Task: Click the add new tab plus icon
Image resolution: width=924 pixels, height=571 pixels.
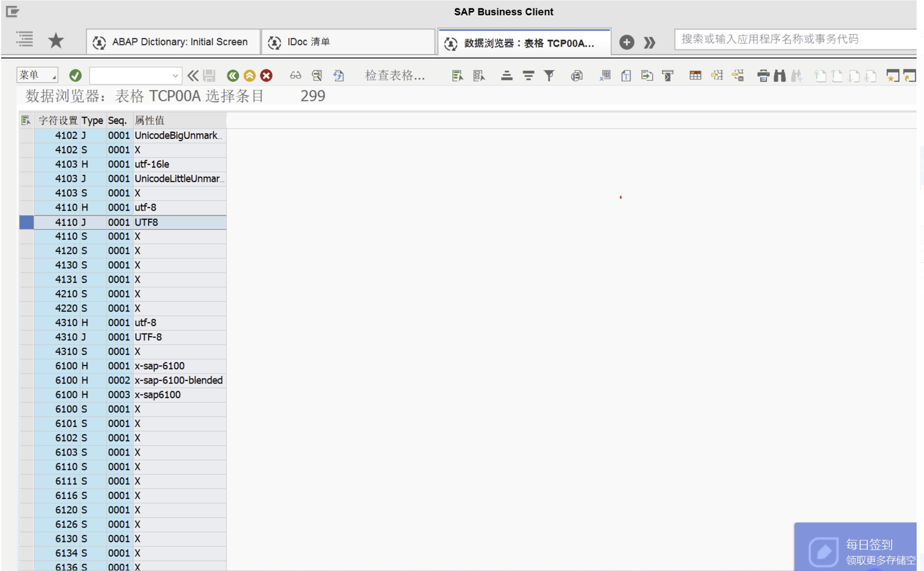Action: pos(626,42)
